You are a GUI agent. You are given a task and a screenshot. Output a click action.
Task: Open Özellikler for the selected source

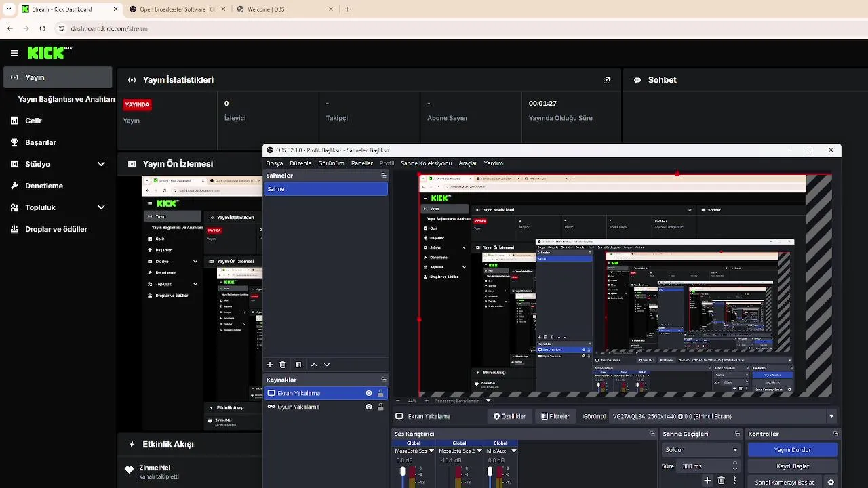tap(509, 416)
